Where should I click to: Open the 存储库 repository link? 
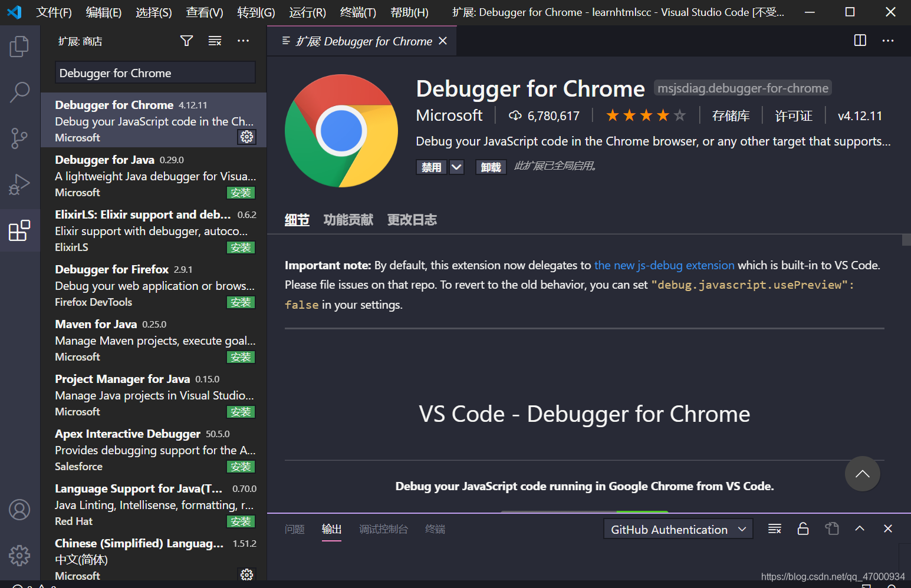coord(731,115)
